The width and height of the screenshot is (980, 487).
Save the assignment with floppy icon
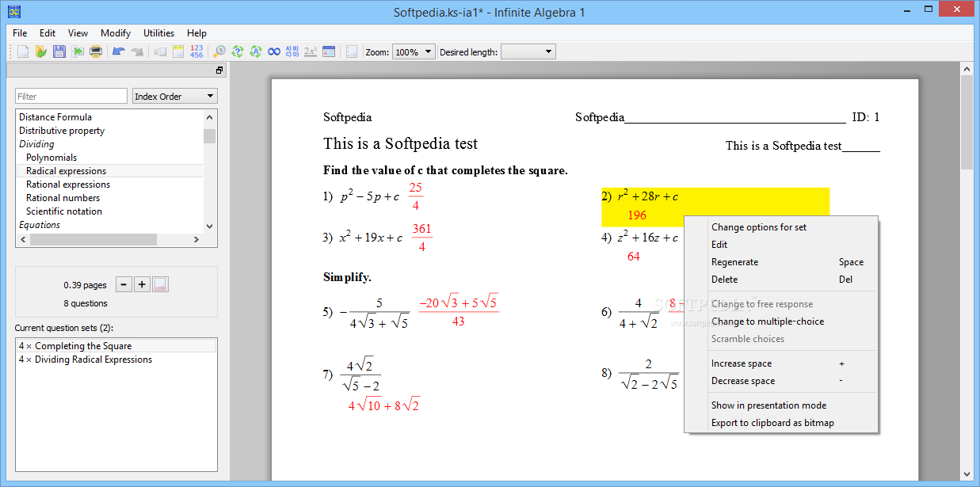click(59, 51)
